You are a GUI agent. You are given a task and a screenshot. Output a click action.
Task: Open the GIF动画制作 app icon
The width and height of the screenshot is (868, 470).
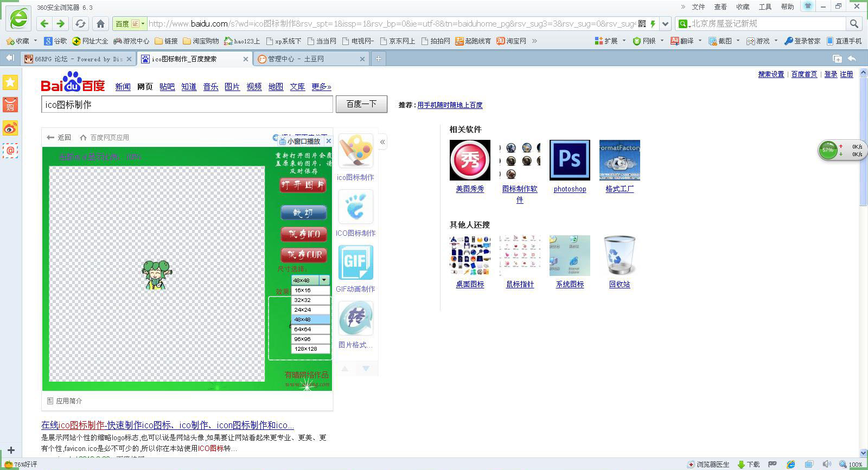coord(356,263)
